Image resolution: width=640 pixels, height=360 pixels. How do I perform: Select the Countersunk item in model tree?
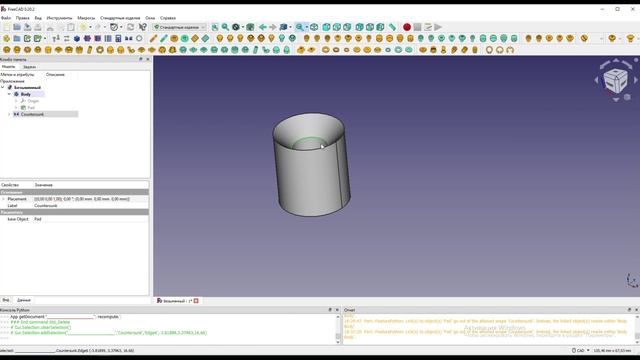point(32,114)
